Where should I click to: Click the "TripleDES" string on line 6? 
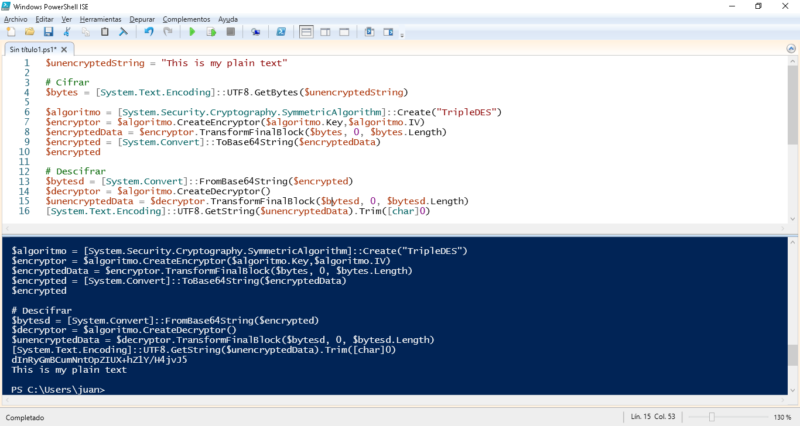(x=469, y=112)
